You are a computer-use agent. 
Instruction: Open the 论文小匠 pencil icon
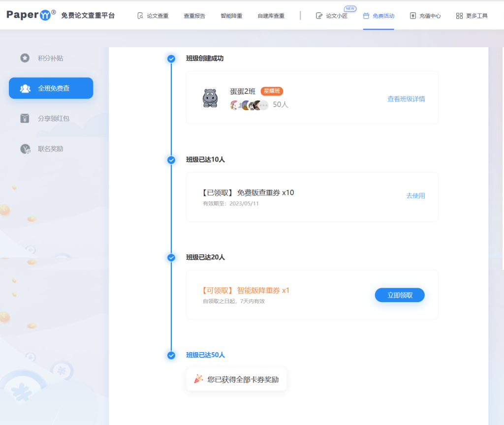pos(319,15)
